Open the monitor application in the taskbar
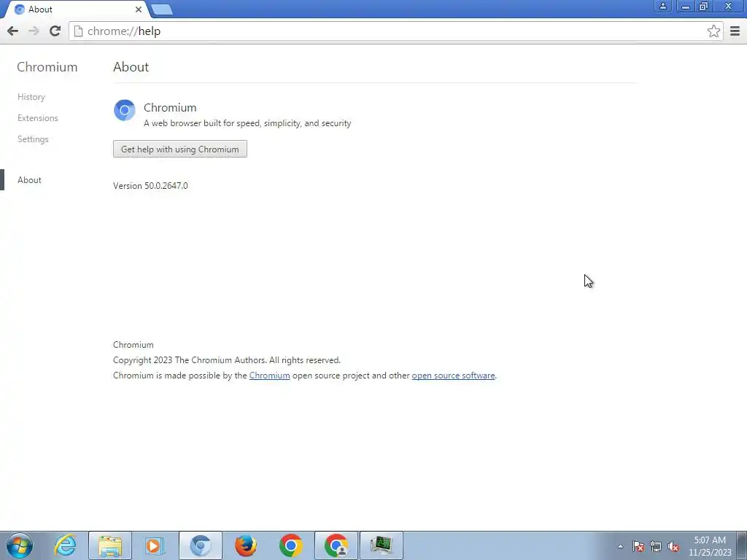 click(x=382, y=545)
